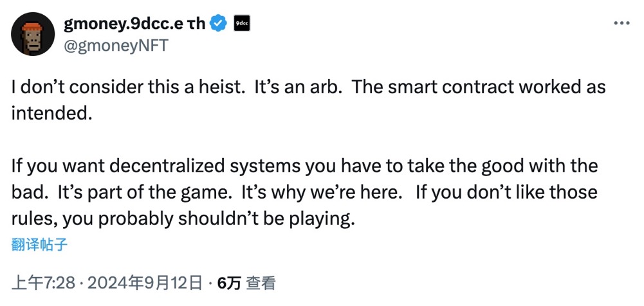The height and width of the screenshot is (306, 644).
Task: Click the blue verified checkmark badge
Action: (219, 24)
